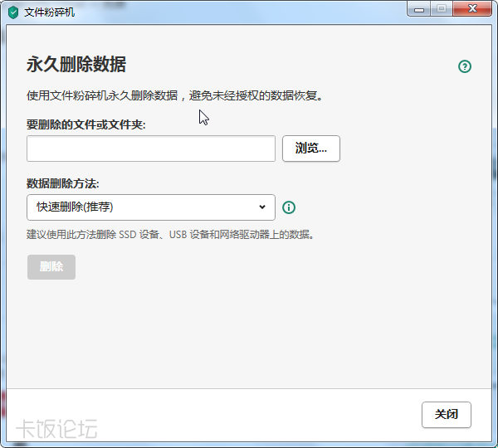The image size is (498, 448).
Task: Click the 永久删除数据 heading
Action: (76, 65)
